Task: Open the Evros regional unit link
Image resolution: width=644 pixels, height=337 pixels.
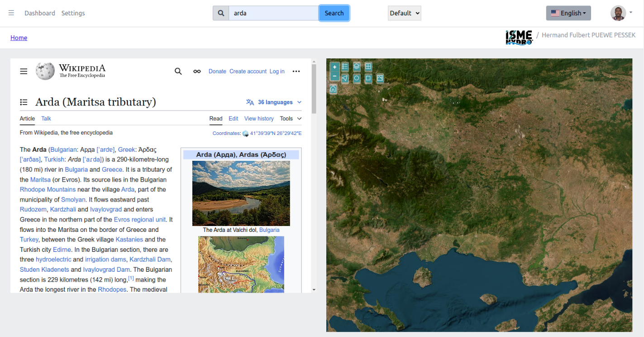Action: coord(140,220)
